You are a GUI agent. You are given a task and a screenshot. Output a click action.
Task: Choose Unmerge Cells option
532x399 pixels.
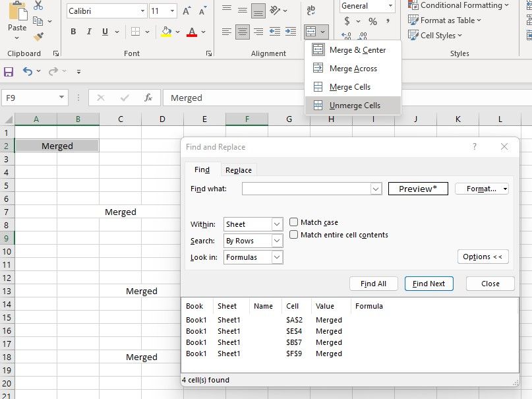click(353, 105)
